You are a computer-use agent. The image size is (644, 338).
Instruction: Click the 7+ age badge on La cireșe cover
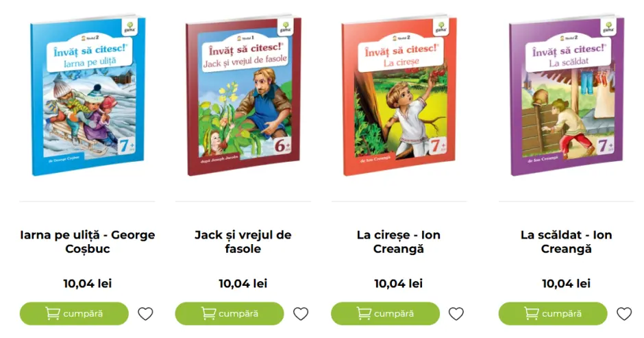coord(438,145)
